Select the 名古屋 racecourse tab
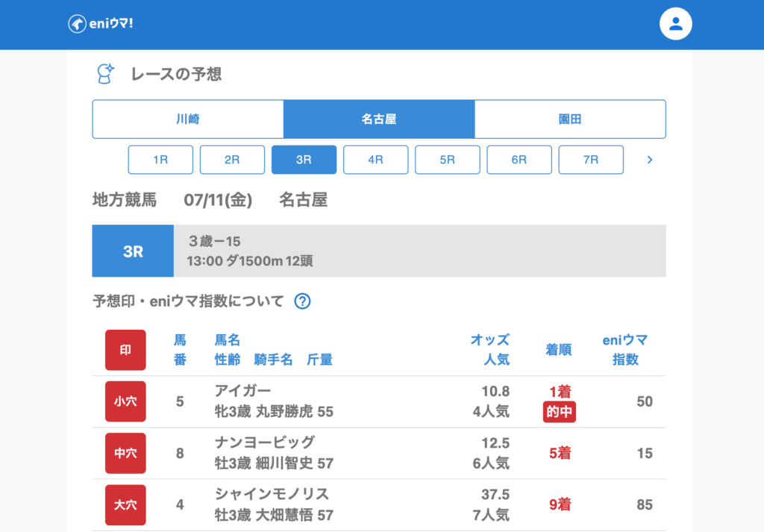 click(x=379, y=119)
